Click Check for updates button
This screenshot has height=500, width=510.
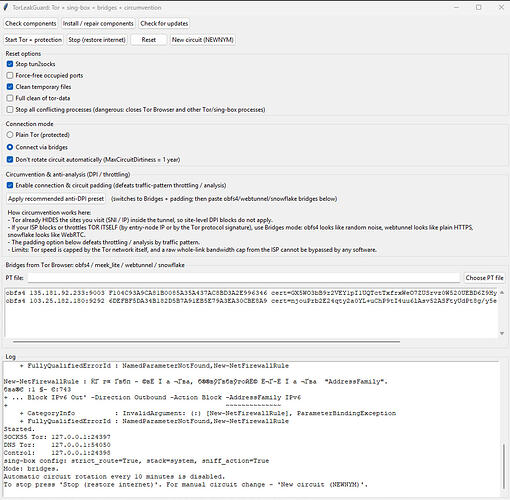coord(164,24)
